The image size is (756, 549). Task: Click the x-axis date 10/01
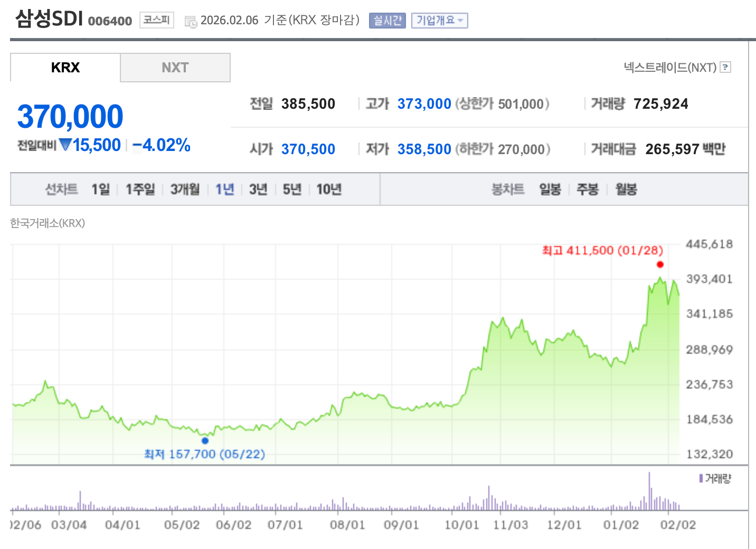[x=461, y=525]
